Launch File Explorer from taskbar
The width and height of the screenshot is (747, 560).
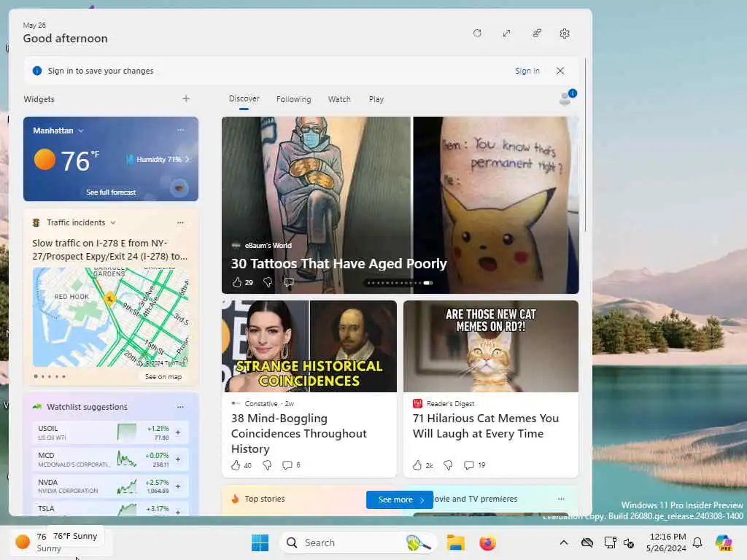pyautogui.click(x=455, y=542)
